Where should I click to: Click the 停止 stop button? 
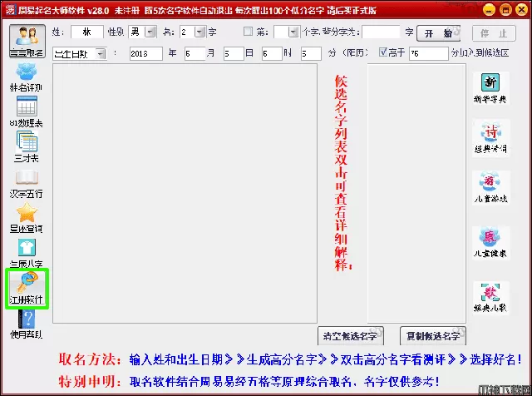494,33
